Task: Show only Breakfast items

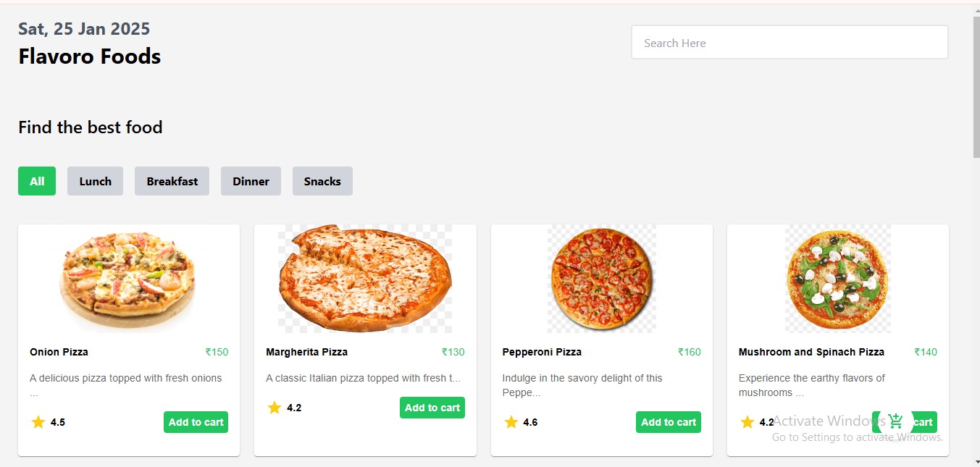Action: [172, 181]
